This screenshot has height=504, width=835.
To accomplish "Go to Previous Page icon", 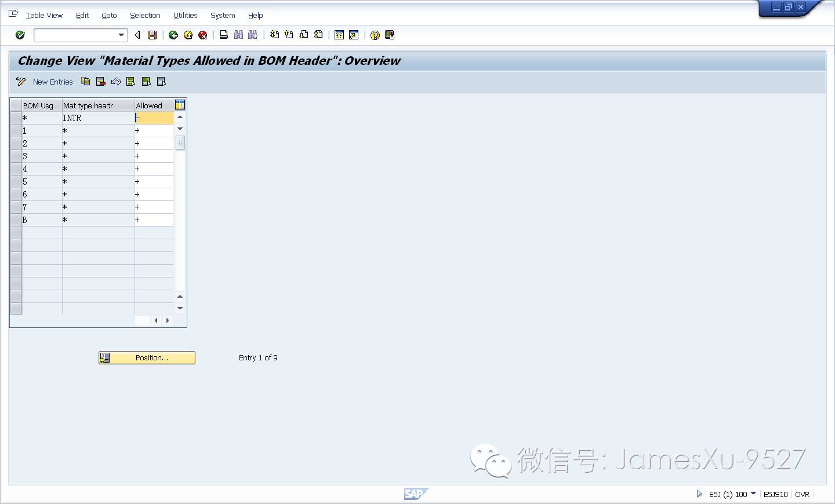I will click(x=289, y=35).
